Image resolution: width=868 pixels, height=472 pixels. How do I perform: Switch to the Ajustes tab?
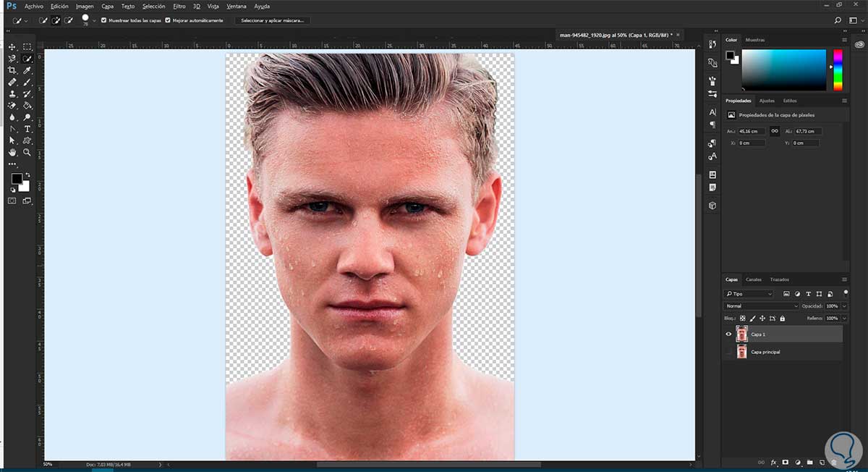(767, 101)
